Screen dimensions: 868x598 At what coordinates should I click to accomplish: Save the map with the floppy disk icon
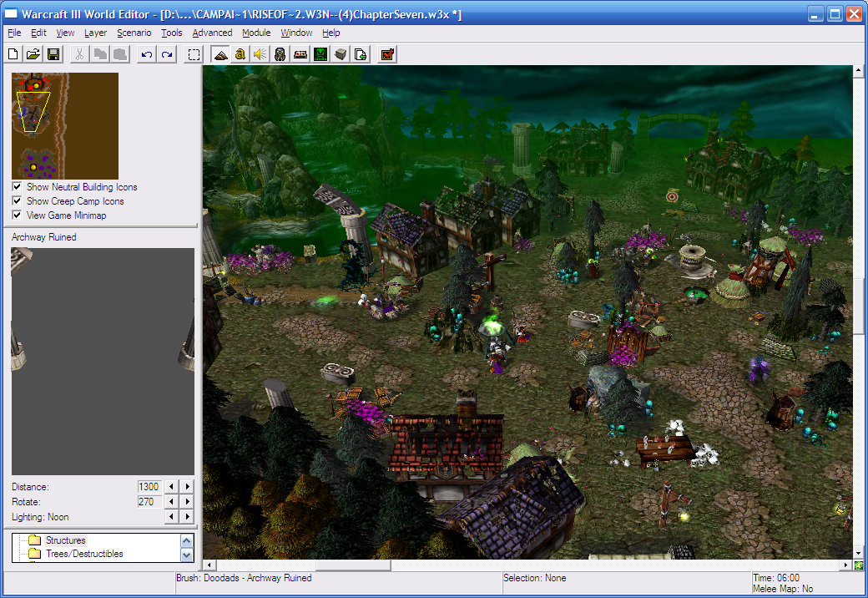(53, 54)
